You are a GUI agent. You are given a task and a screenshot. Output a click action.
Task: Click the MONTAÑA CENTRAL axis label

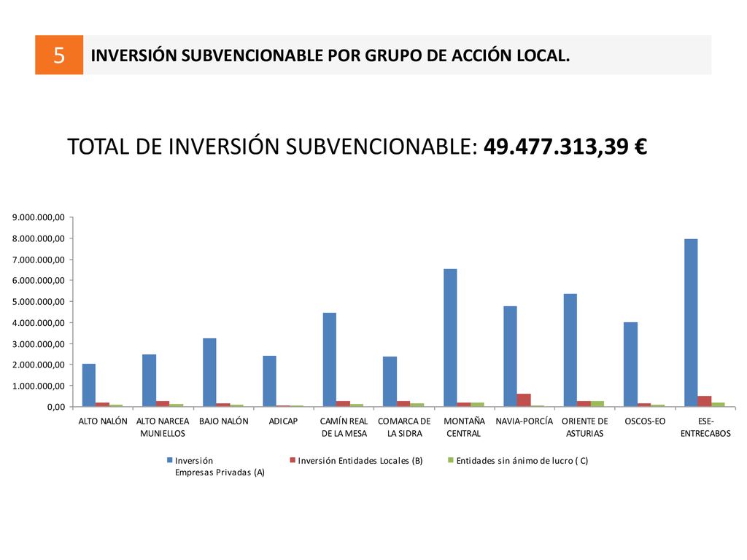(464, 427)
